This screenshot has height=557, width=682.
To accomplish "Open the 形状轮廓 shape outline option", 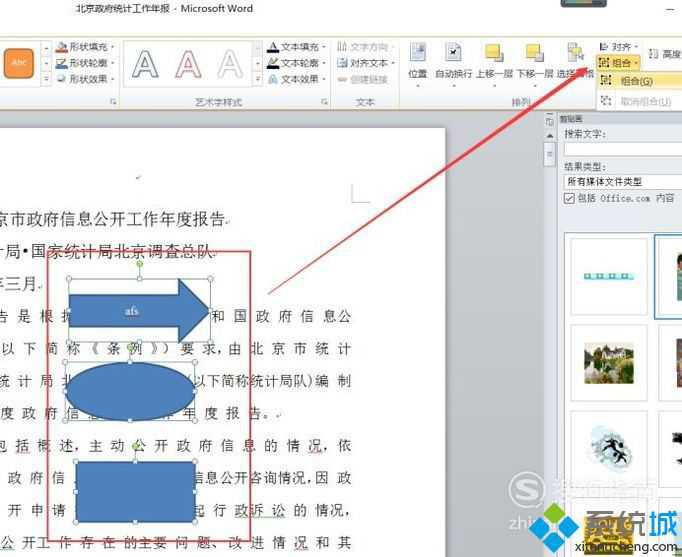I will point(85,63).
